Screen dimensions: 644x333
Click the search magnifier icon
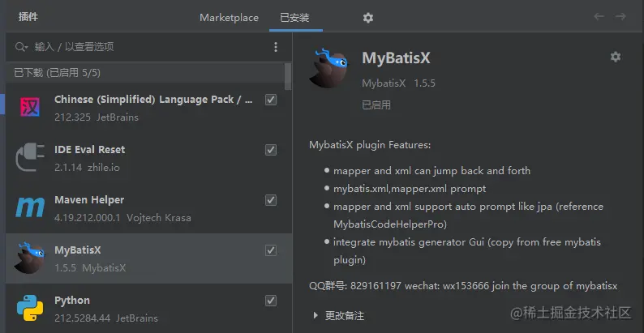20,47
